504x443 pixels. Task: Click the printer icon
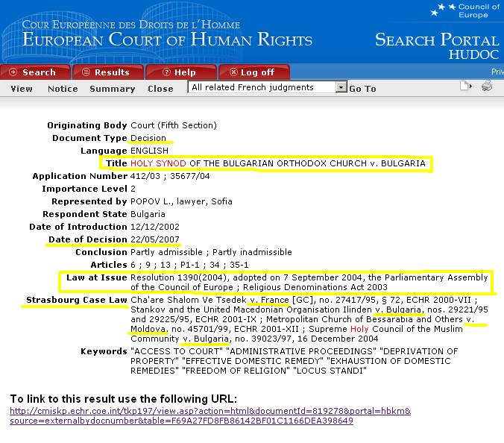[x=487, y=87]
